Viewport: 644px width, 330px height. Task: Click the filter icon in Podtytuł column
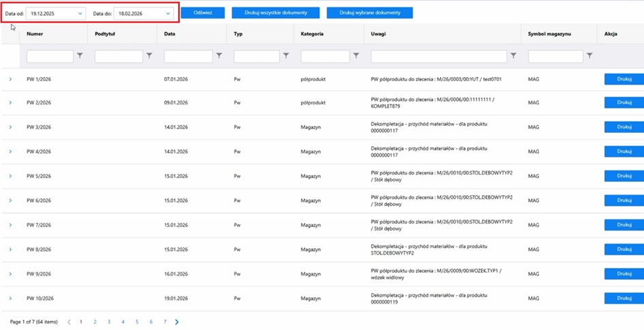pyautogui.click(x=149, y=56)
